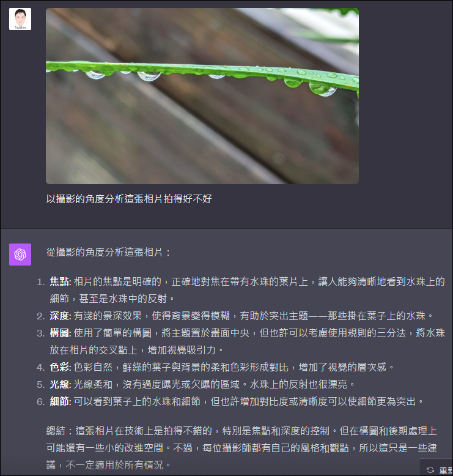The height and width of the screenshot is (476, 453).
Task: Click the bold heading 焦點 in item 1
Action: tap(59, 281)
